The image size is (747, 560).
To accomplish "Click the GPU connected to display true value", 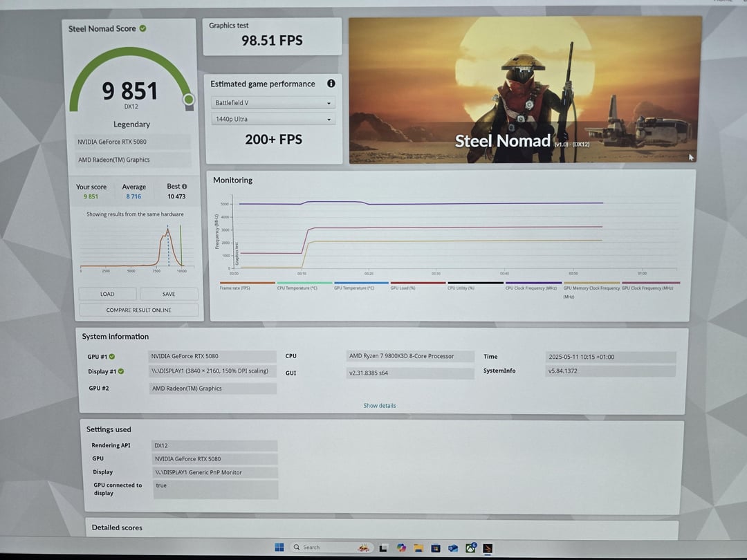I will 216,489.
